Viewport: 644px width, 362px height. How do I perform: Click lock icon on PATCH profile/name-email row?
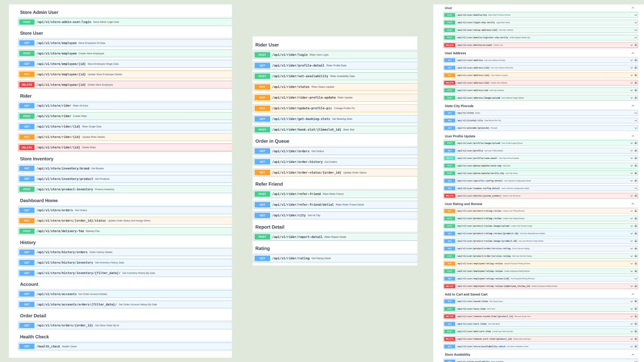[636, 158]
